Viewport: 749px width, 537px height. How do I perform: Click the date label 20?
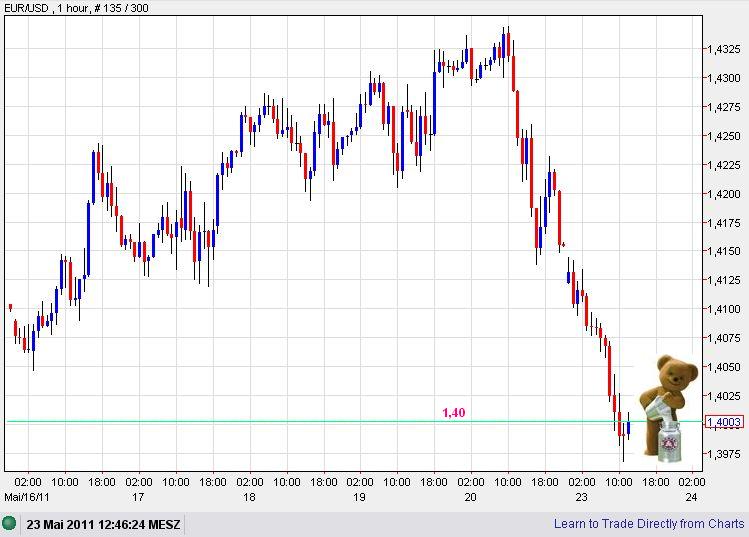click(x=471, y=497)
